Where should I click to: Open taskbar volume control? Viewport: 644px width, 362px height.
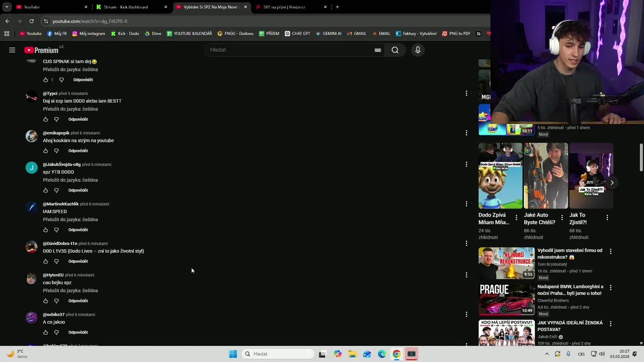click(602, 354)
